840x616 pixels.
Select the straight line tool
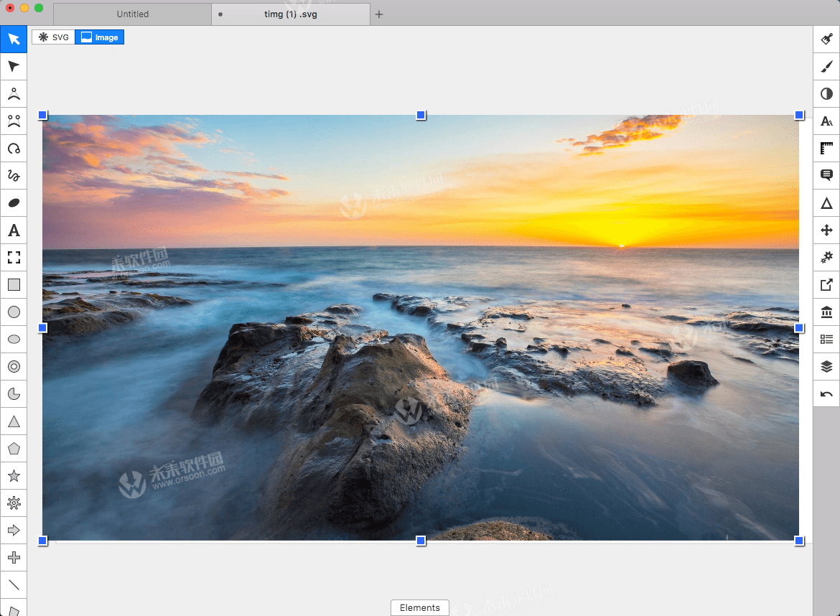coord(14,585)
